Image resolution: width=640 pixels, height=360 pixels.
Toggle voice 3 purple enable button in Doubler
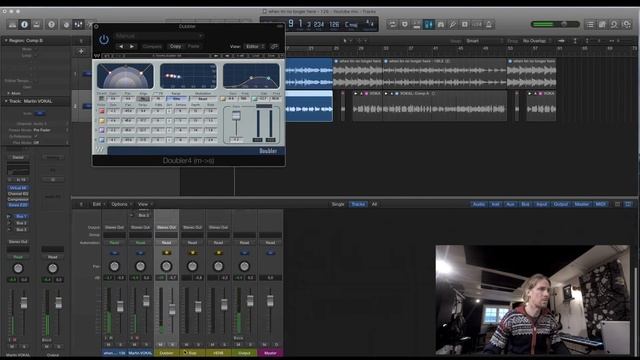102,130
